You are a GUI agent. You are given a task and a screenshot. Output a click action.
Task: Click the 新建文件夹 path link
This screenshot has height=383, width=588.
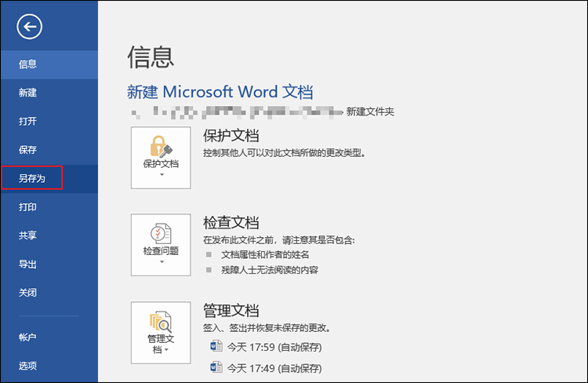click(x=370, y=111)
